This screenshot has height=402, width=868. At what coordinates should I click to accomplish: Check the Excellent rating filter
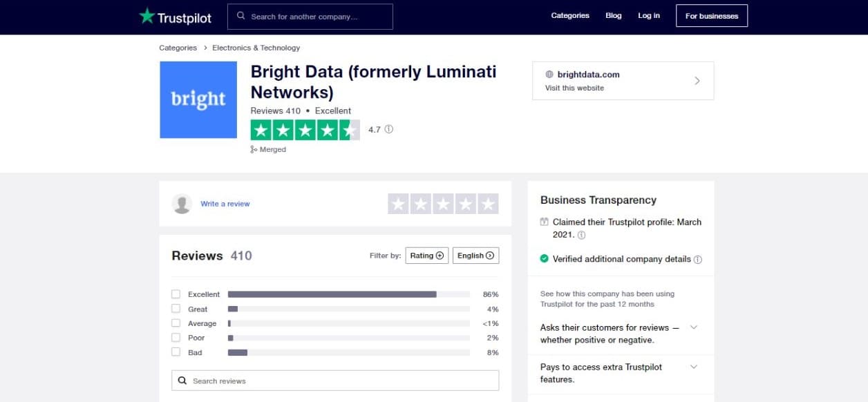pos(176,294)
